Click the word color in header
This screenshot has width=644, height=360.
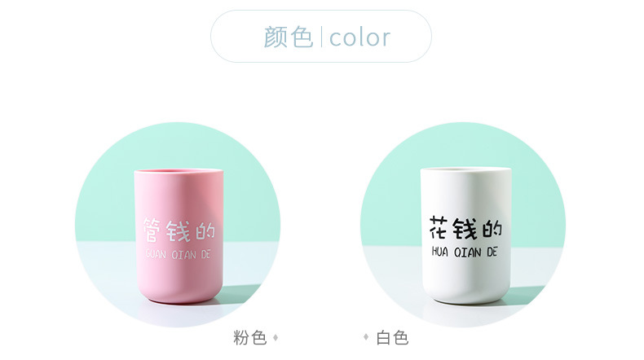tap(359, 37)
